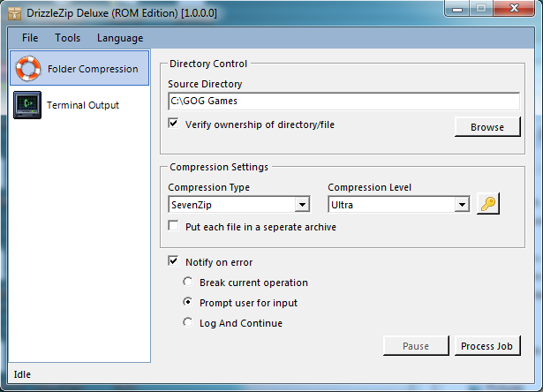
Task: Enable Put each file in a seperate archive
Action: [x=174, y=226]
